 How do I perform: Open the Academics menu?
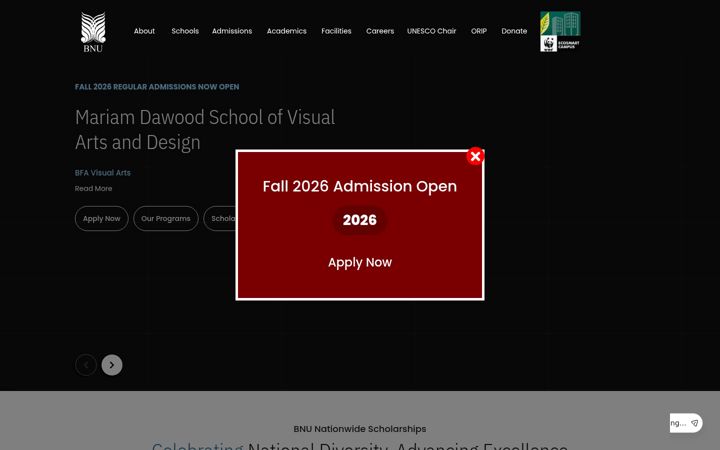(287, 31)
